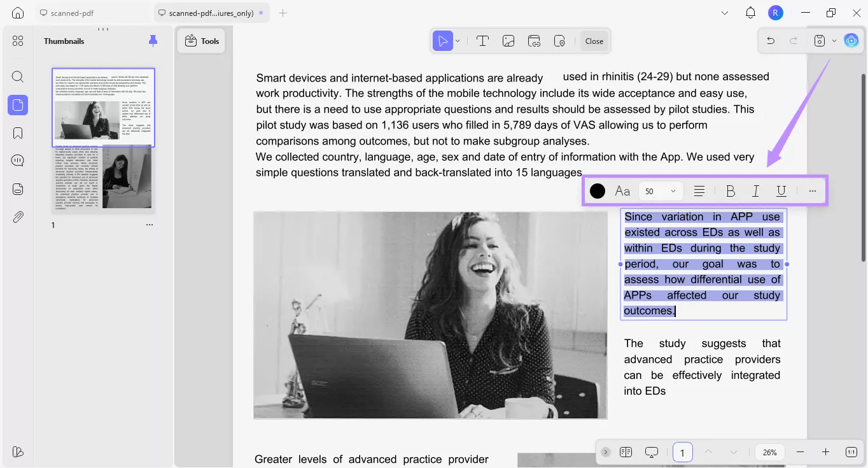Open the Comments panel
This screenshot has width=868, height=468.
point(17,160)
